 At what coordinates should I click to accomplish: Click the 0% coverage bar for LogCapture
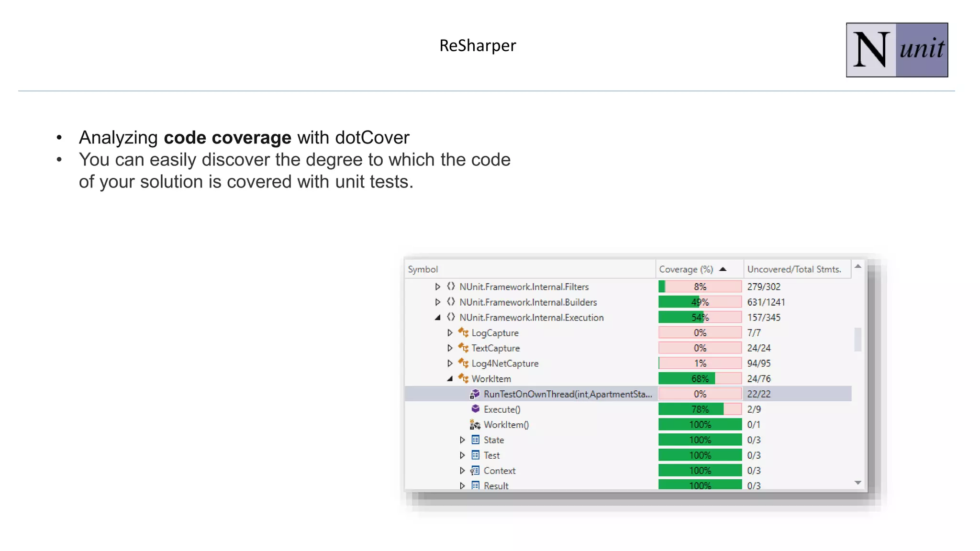700,332
